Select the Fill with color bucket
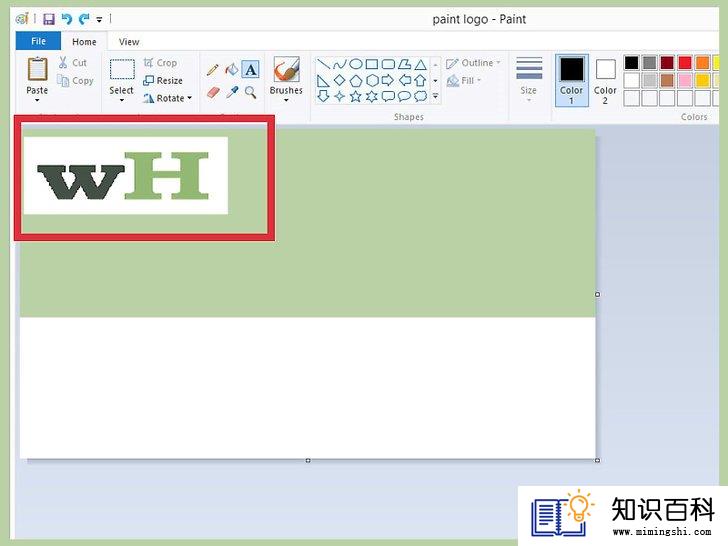 point(232,70)
